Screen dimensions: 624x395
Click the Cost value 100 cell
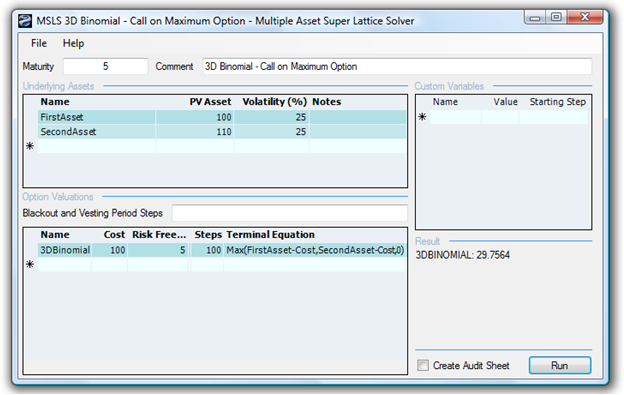click(x=109, y=250)
